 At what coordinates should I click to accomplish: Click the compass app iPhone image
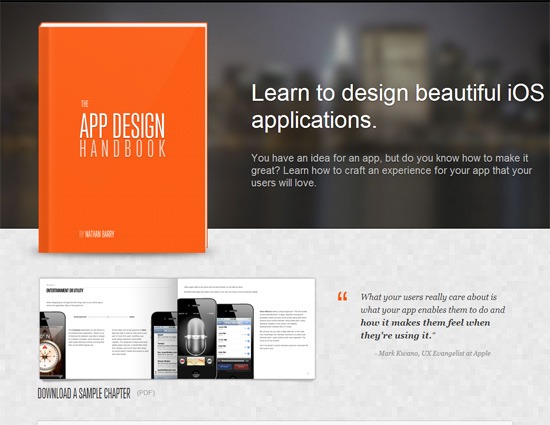[x=53, y=345]
